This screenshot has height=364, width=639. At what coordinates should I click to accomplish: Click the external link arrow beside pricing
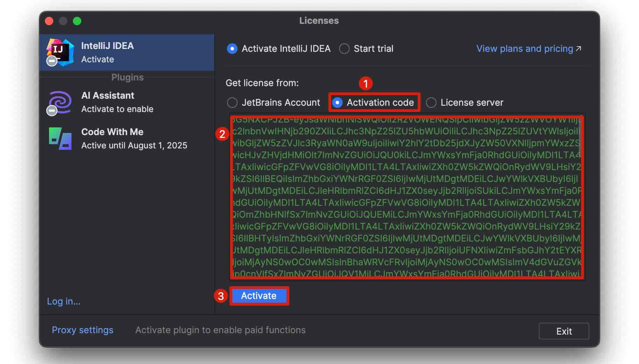click(579, 48)
